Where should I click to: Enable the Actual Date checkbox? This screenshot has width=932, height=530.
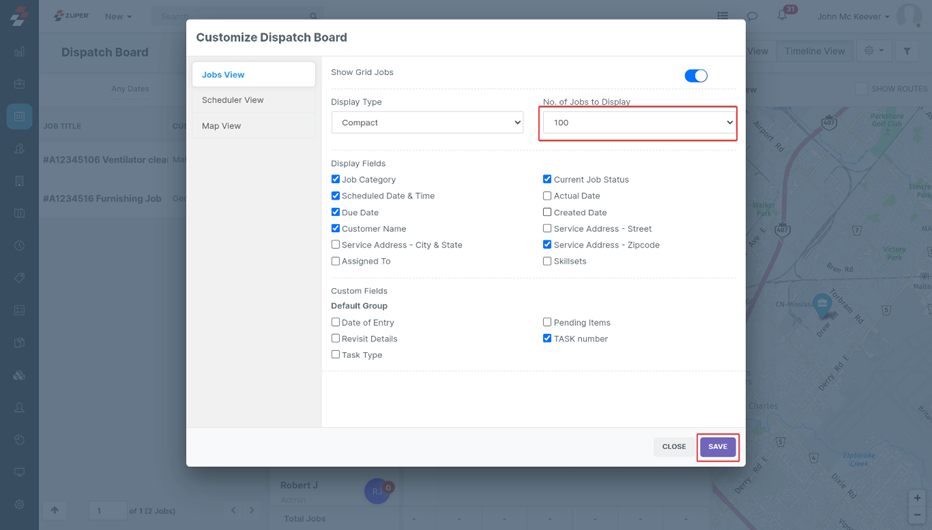pyautogui.click(x=547, y=196)
